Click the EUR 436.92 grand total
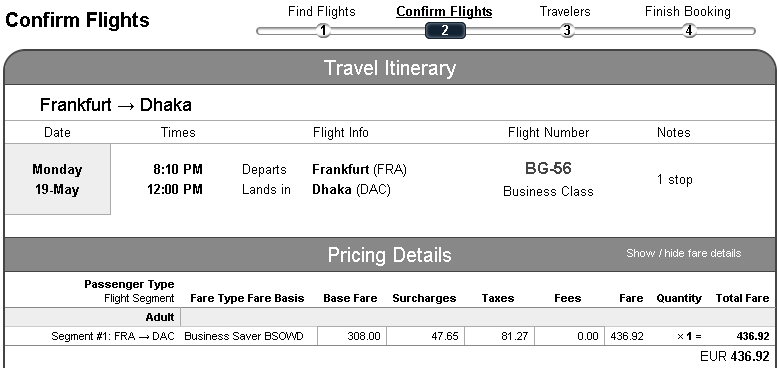 tap(735, 357)
